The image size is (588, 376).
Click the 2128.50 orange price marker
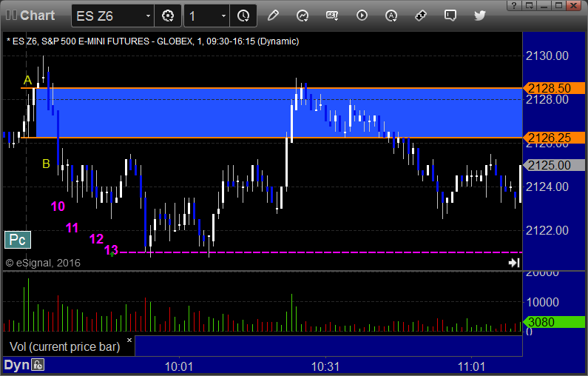tap(554, 88)
